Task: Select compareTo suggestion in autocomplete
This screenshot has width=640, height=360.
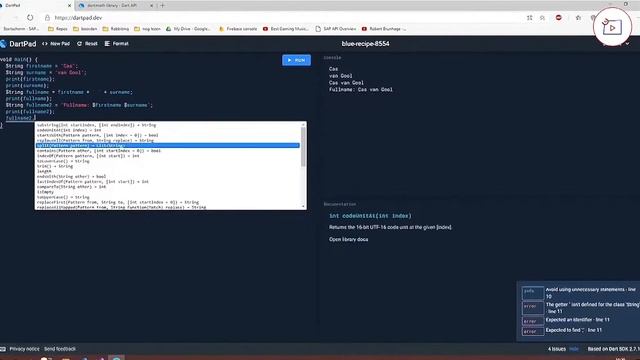Action: point(168,187)
